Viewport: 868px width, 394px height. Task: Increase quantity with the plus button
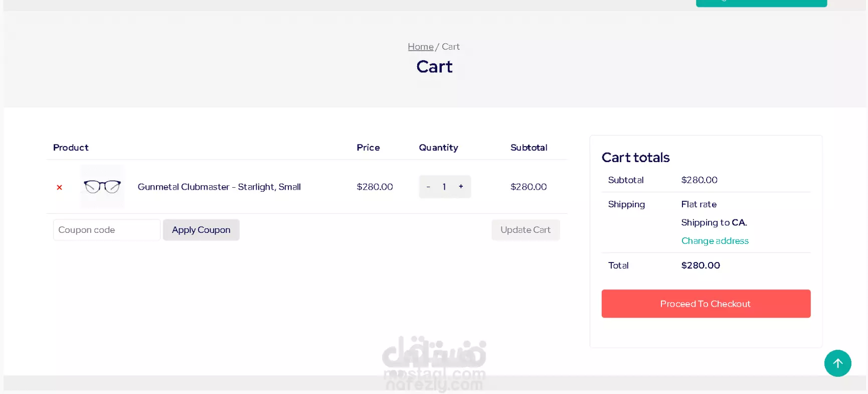tap(461, 187)
